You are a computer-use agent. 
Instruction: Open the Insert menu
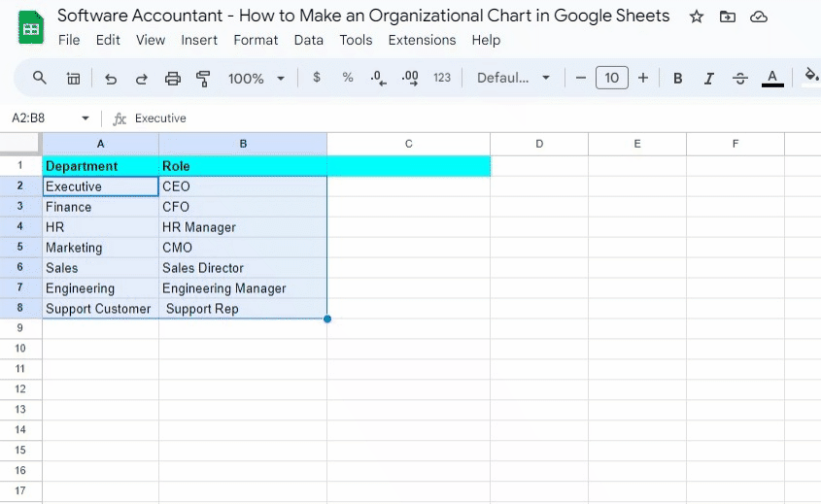click(199, 40)
